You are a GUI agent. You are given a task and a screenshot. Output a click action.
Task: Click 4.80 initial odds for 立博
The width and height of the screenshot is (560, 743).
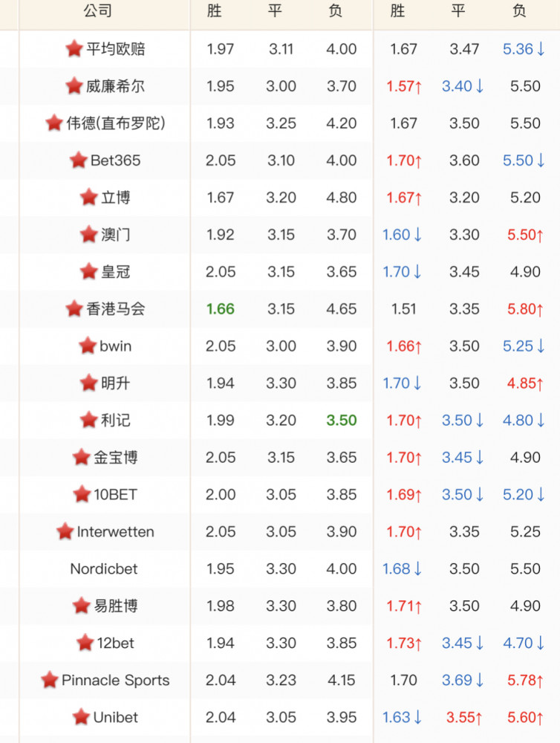pos(341,198)
